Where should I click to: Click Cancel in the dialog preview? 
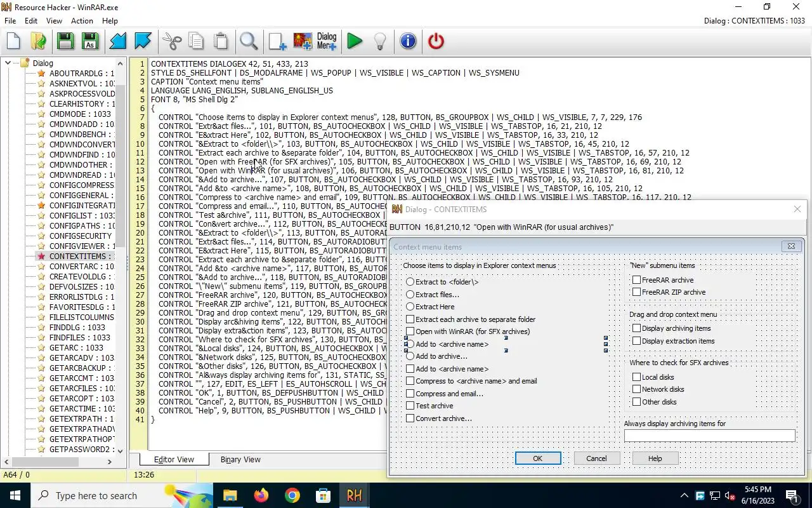click(596, 458)
